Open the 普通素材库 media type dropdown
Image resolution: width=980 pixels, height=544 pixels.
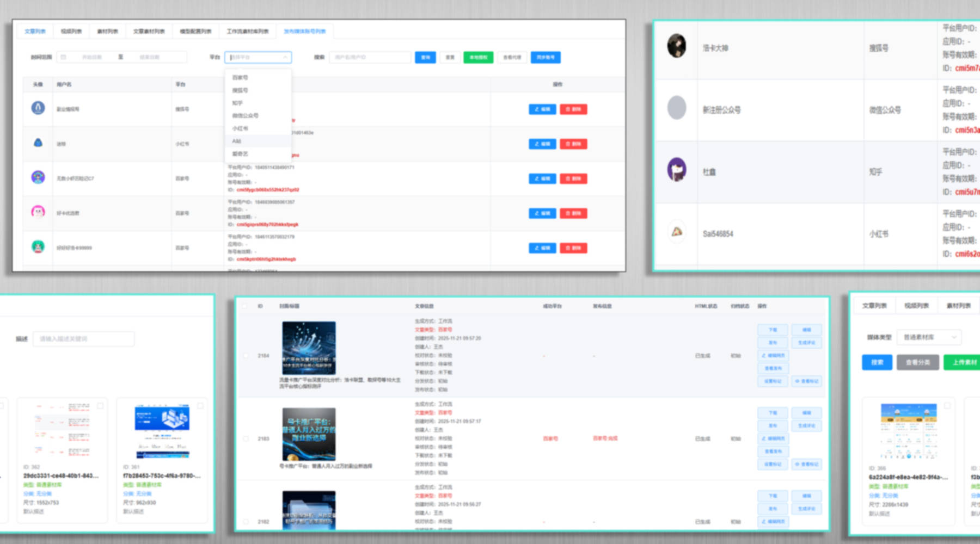pyautogui.click(x=929, y=337)
